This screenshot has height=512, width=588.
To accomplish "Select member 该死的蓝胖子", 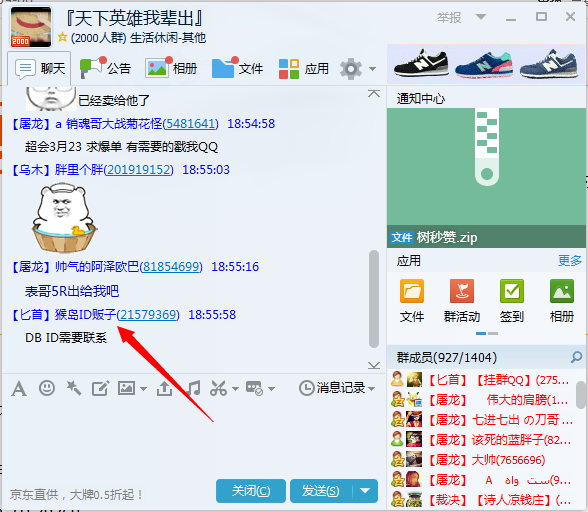I will coord(482,440).
